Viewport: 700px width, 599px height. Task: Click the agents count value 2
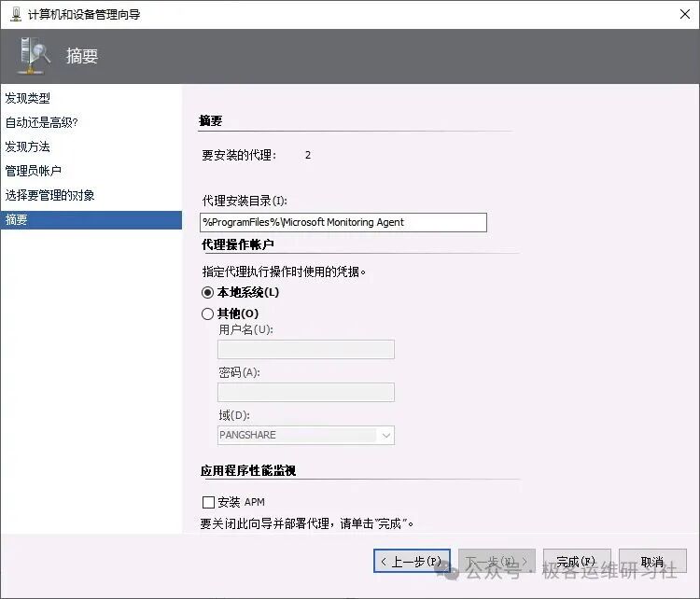[x=308, y=155]
